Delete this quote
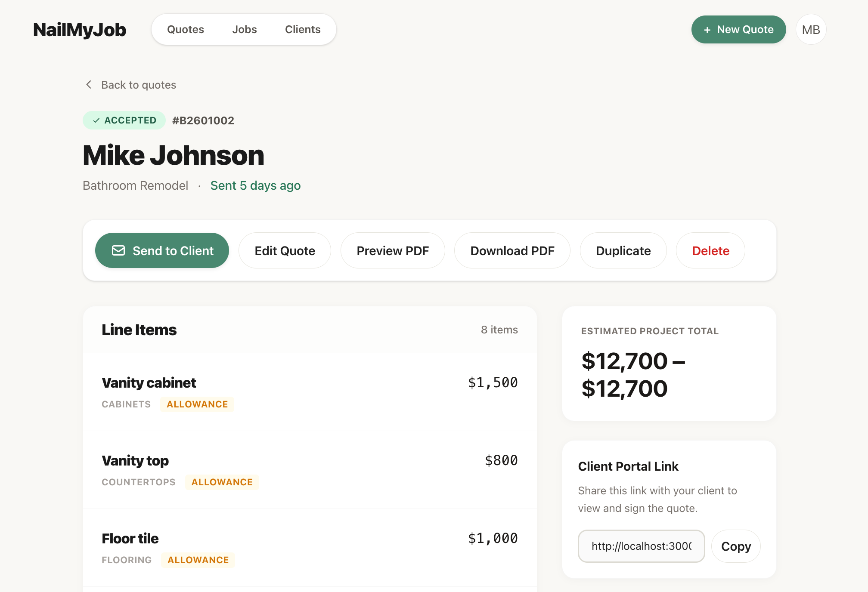The image size is (868, 592). pos(710,250)
